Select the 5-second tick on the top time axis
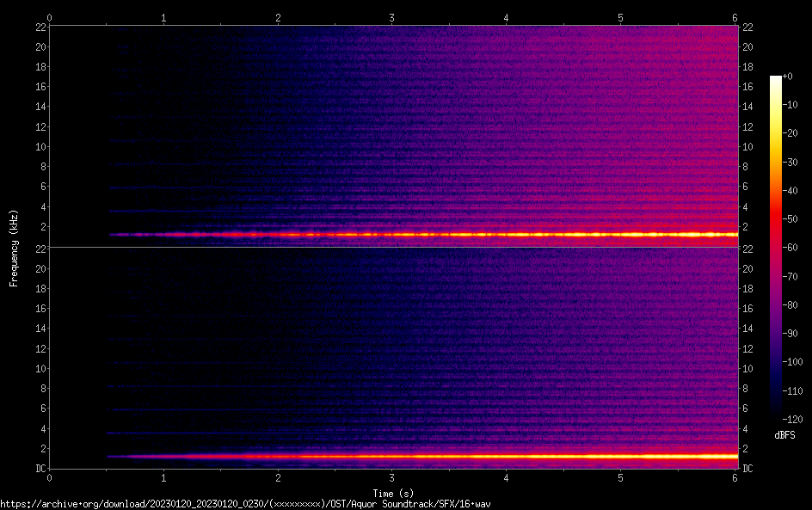This screenshot has width=812, height=510. 620,17
